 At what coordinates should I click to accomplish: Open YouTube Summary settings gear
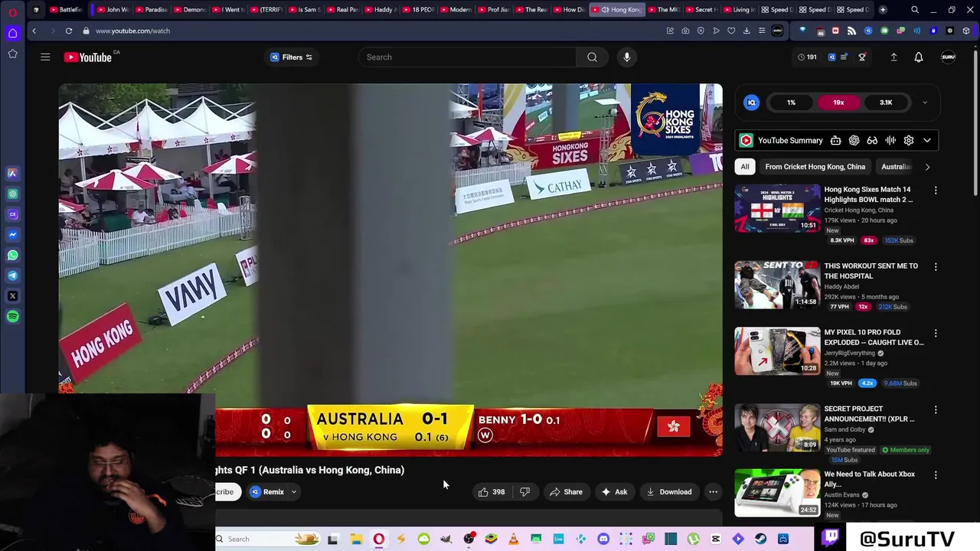pyautogui.click(x=909, y=140)
